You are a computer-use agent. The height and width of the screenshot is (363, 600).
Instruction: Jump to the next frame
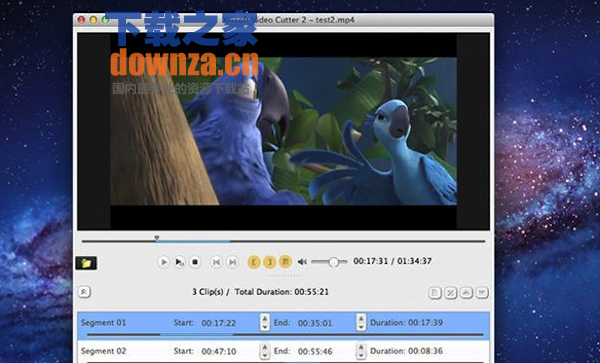tap(232, 262)
